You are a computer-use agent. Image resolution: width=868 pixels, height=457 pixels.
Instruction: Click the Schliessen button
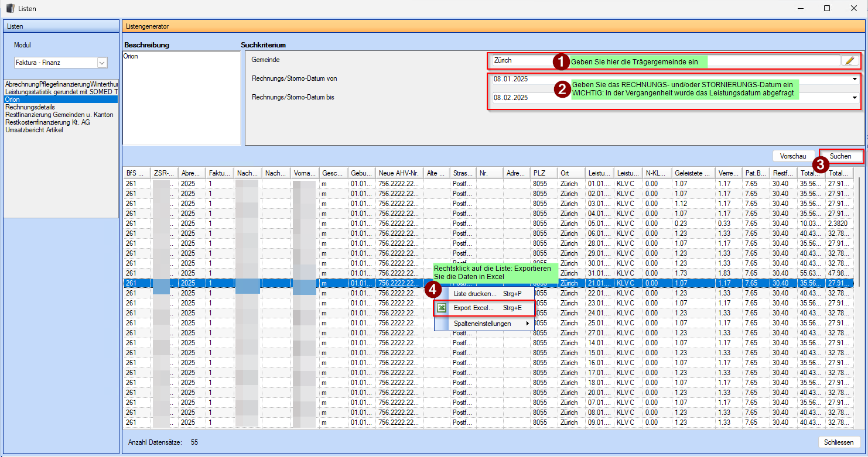point(839,442)
